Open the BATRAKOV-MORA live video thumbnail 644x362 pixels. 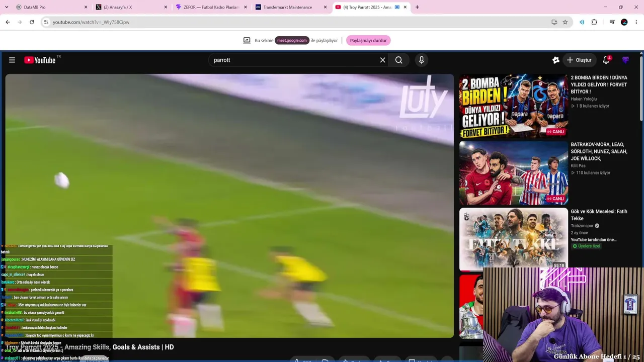coord(513,172)
